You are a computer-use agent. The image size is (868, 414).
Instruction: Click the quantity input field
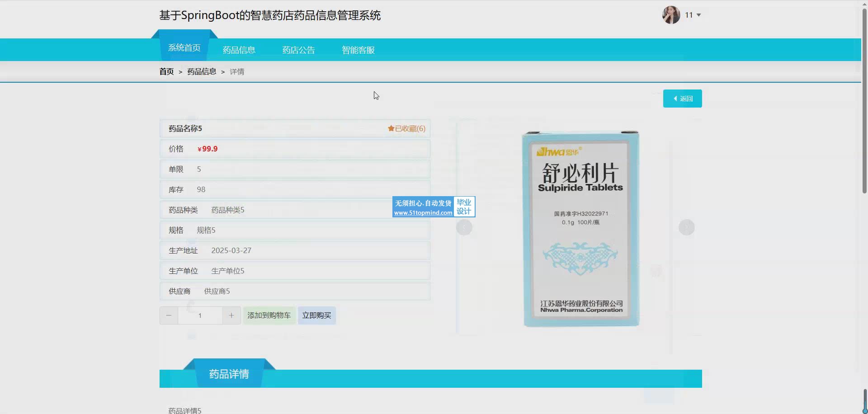200,315
